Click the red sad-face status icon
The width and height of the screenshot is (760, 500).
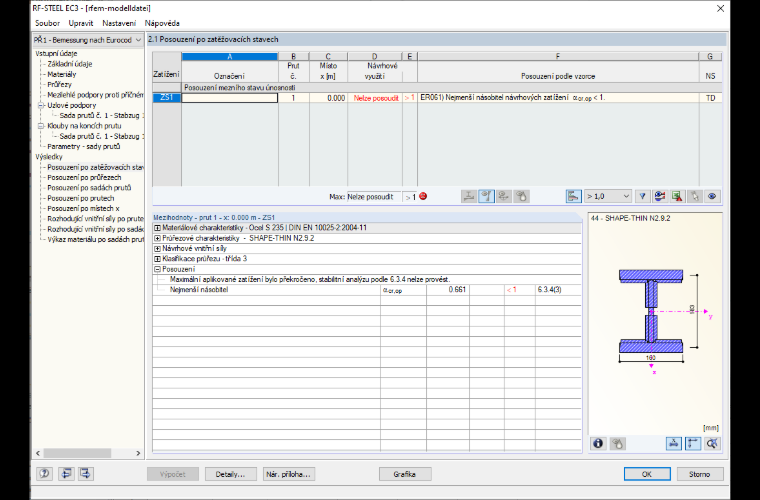(423, 196)
